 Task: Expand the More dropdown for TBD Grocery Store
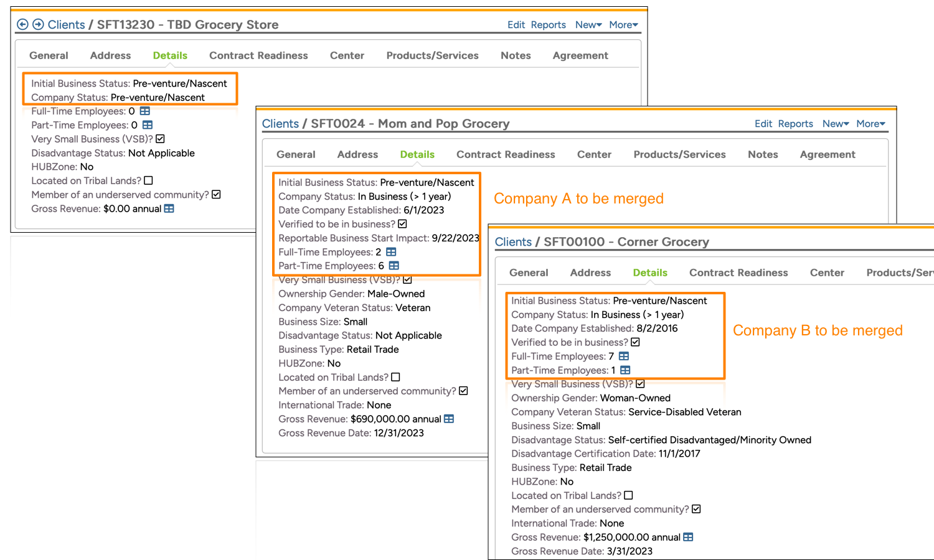(x=623, y=25)
